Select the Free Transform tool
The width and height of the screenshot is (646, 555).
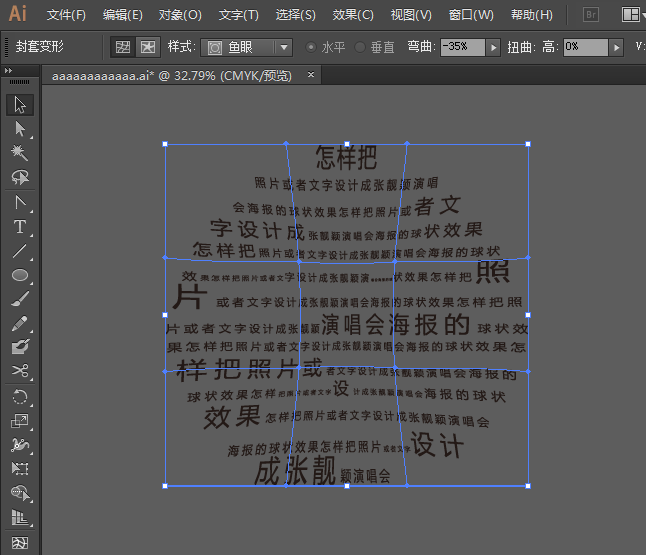(x=20, y=468)
